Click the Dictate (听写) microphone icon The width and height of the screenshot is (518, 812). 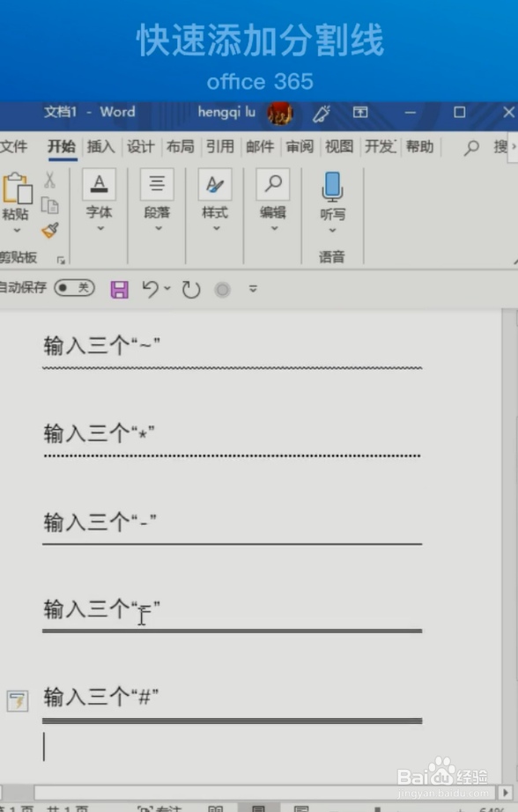[x=332, y=187]
